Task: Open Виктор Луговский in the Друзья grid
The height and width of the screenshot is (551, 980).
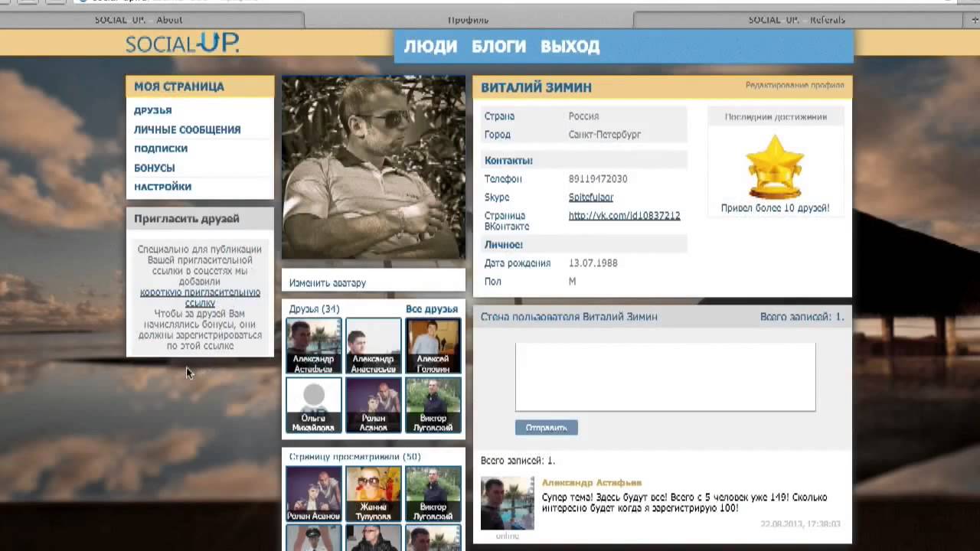Action: point(433,405)
